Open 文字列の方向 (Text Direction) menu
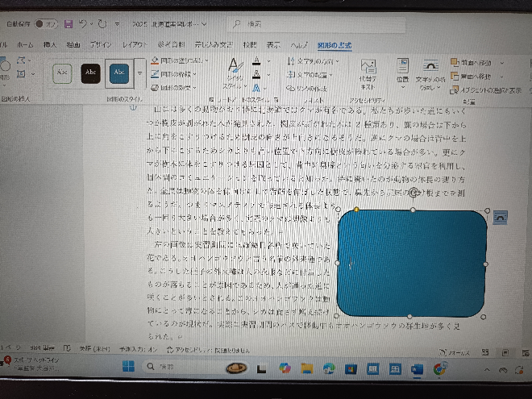The width and height of the screenshot is (532, 399). coord(313,61)
